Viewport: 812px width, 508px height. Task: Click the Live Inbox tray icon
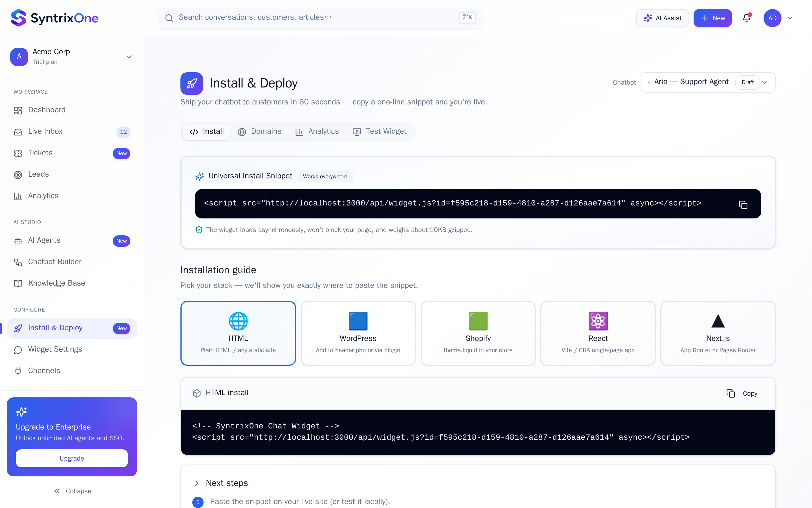click(18, 132)
